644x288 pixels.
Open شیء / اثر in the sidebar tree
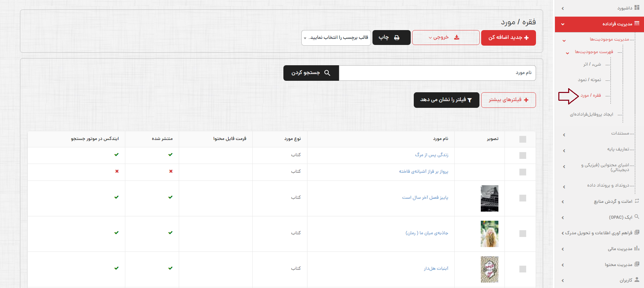tap(592, 64)
